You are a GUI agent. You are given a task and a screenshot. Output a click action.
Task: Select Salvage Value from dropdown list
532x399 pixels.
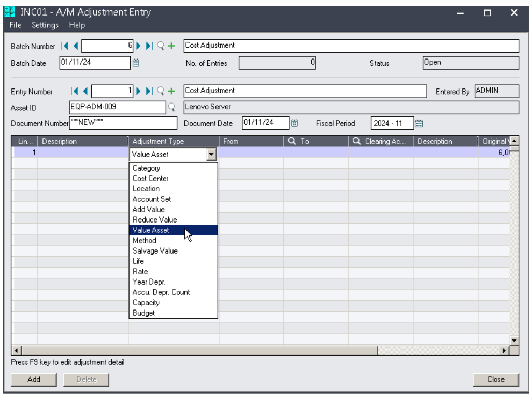[x=155, y=251]
